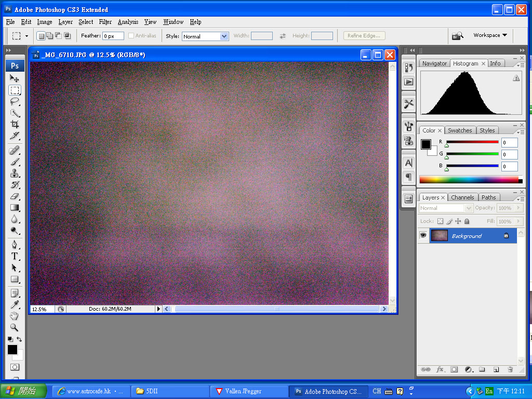Click the Feather input field
The image size is (532, 399).
(113, 36)
